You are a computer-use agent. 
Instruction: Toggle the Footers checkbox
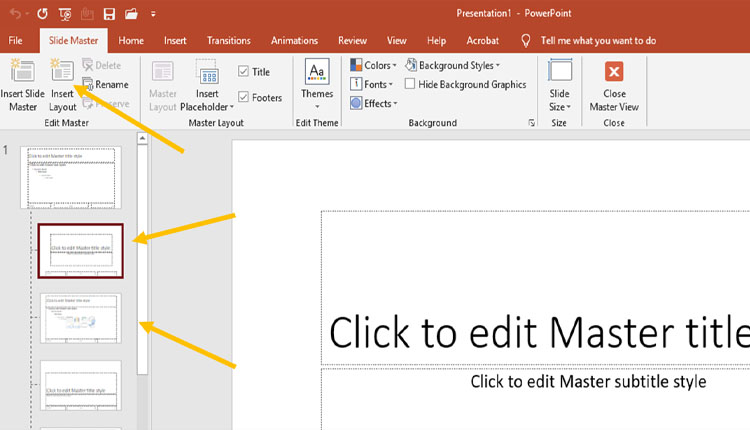click(x=244, y=98)
